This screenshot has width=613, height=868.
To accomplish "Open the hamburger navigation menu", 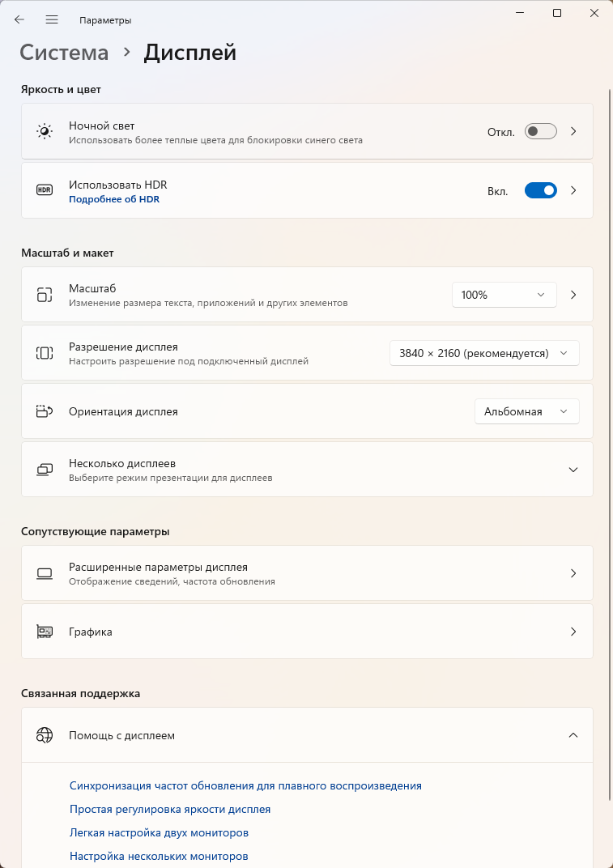I will [x=52, y=19].
